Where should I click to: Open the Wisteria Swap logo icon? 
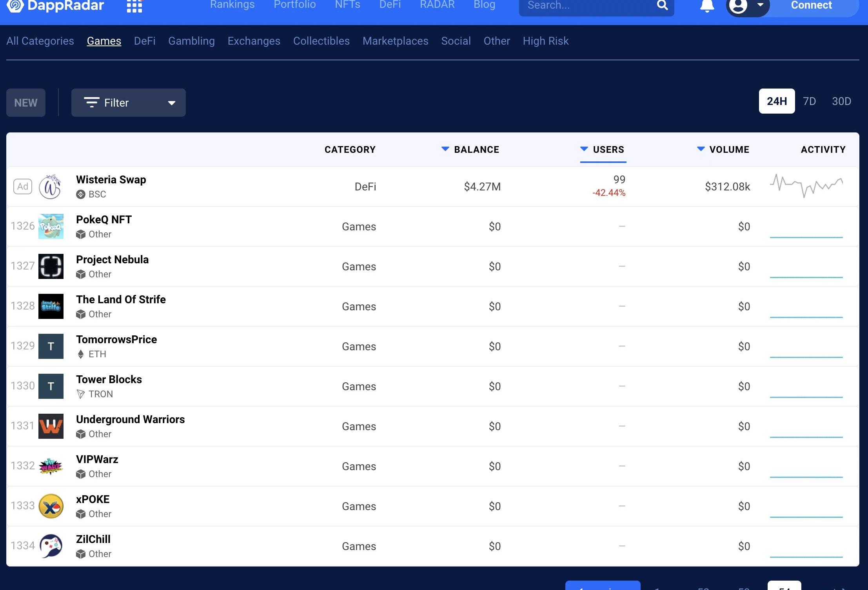tap(51, 186)
